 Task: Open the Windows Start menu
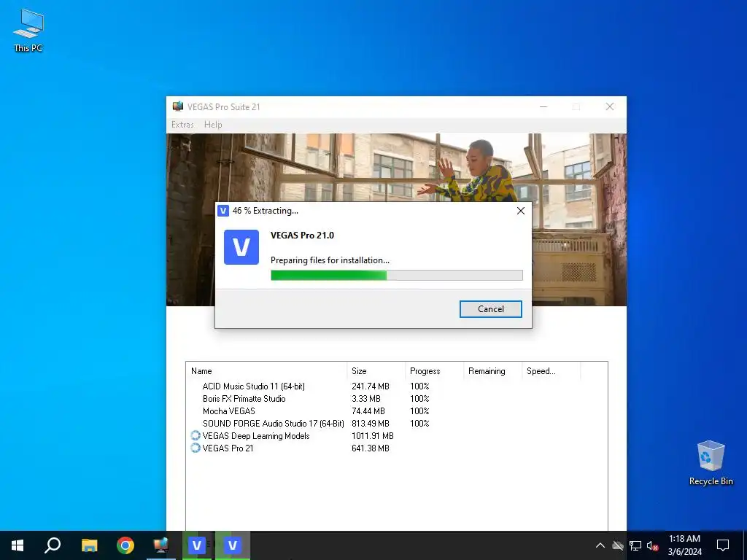(x=18, y=545)
